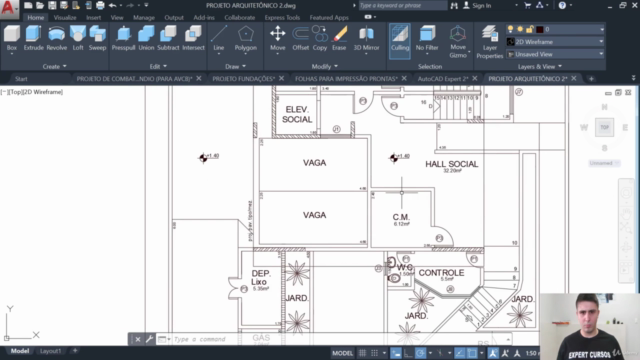Open the Manage ribbon tab
This screenshot has height=360, width=640.
coord(144,18)
